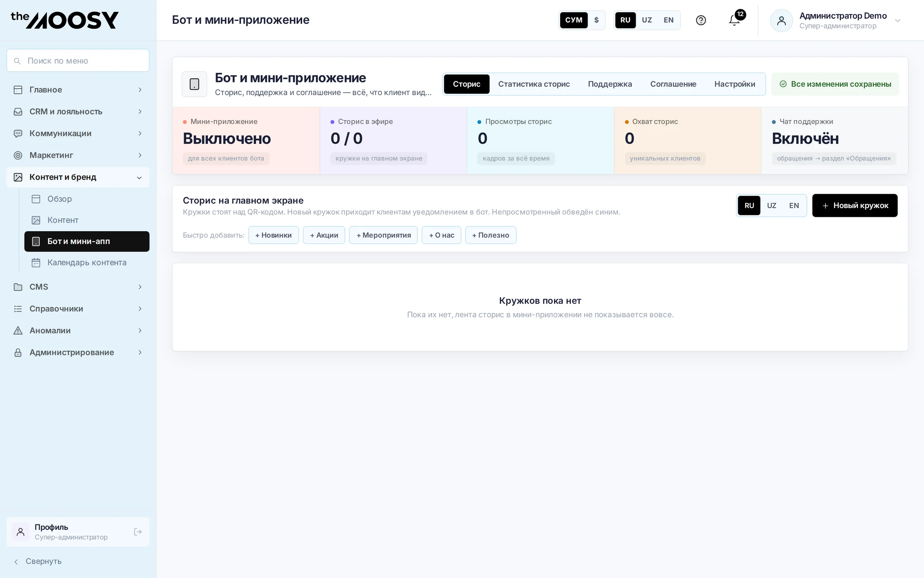Switch currency to СУМ

point(574,20)
